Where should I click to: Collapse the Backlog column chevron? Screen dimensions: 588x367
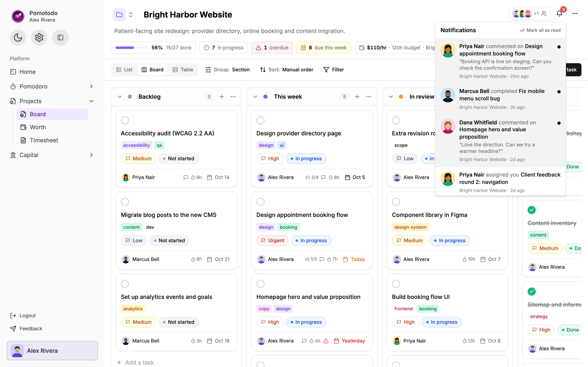(120, 97)
